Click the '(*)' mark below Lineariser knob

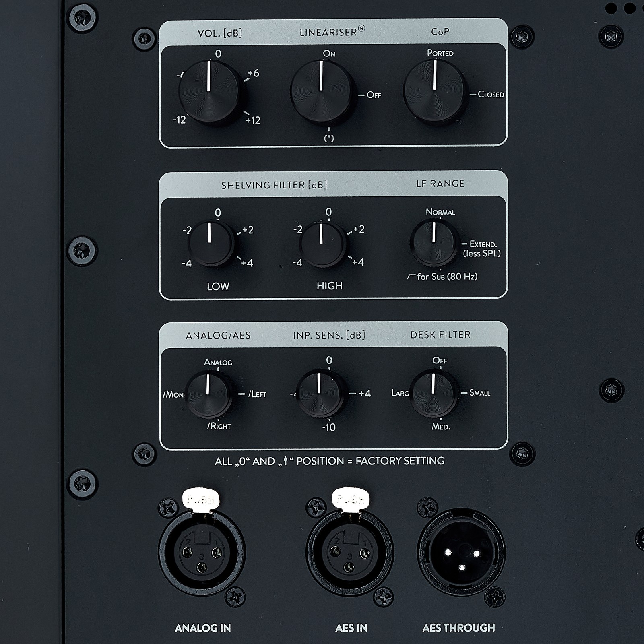tap(329, 138)
